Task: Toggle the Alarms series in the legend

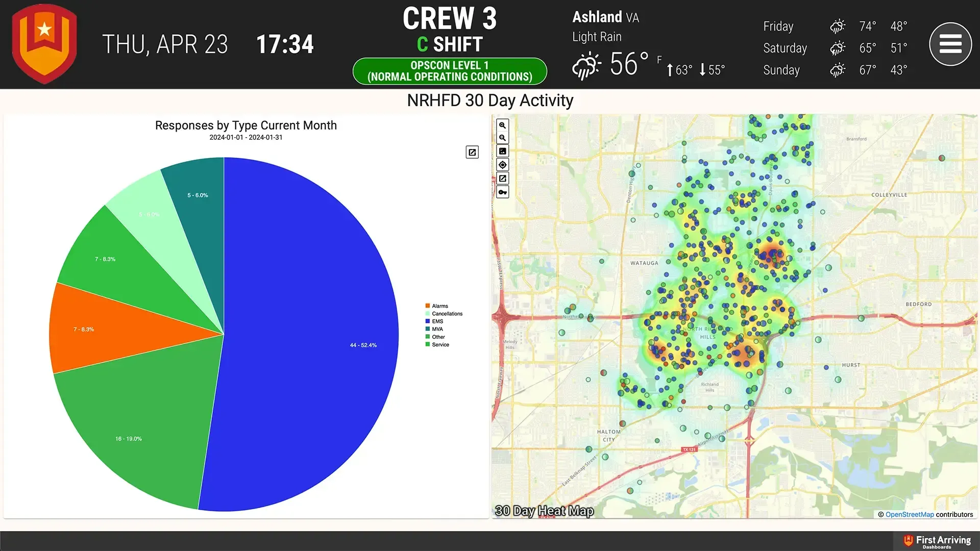Action: pyautogui.click(x=437, y=306)
